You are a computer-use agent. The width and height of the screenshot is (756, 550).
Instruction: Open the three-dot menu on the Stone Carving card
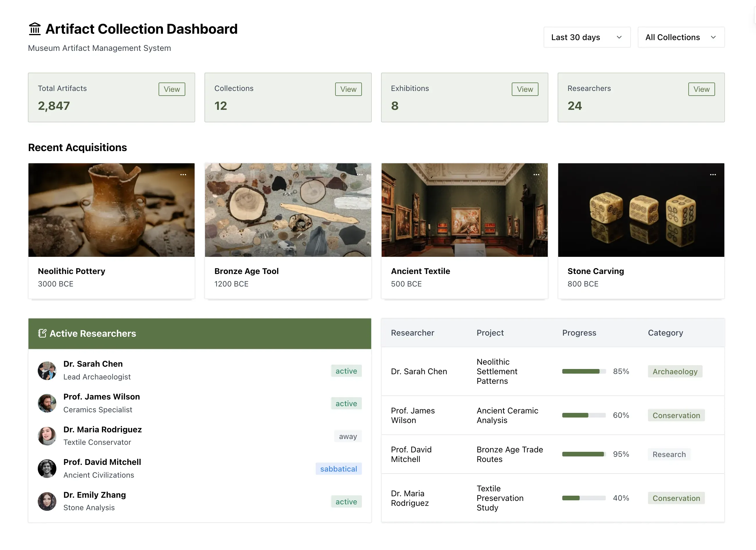pyautogui.click(x=713, y=175)
